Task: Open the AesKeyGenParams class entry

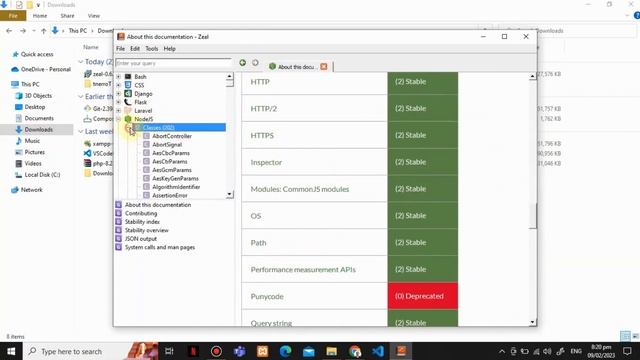Action: pyautogui.click(x=175, y=178)
